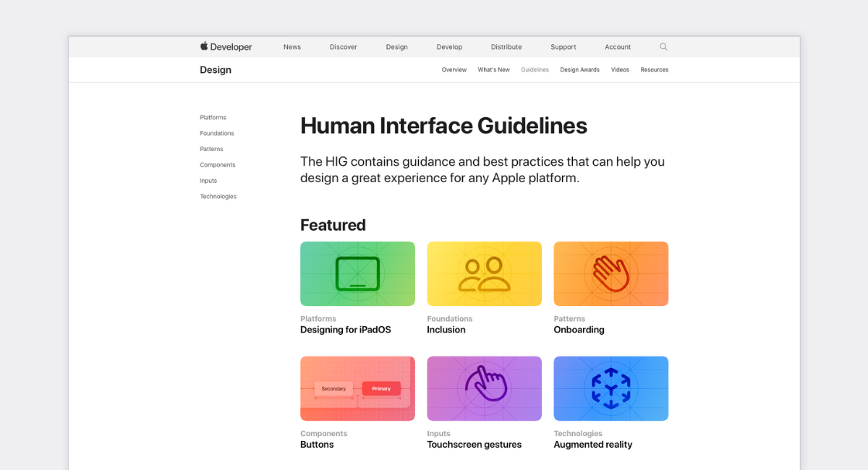Open the purple pointing hand gesture card
The image size is (868, 470).
484,388
